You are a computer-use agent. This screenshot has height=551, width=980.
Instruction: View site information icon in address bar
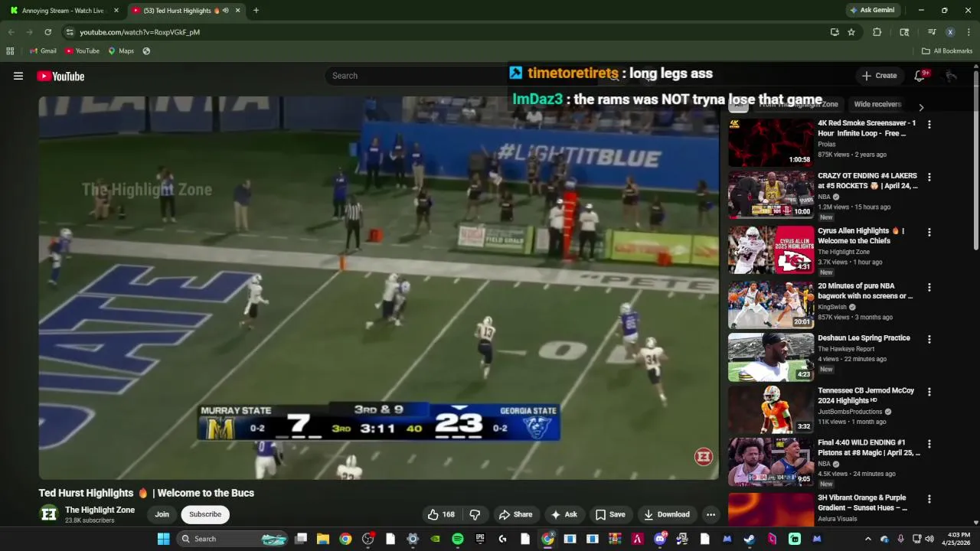(x=70, y=32)
